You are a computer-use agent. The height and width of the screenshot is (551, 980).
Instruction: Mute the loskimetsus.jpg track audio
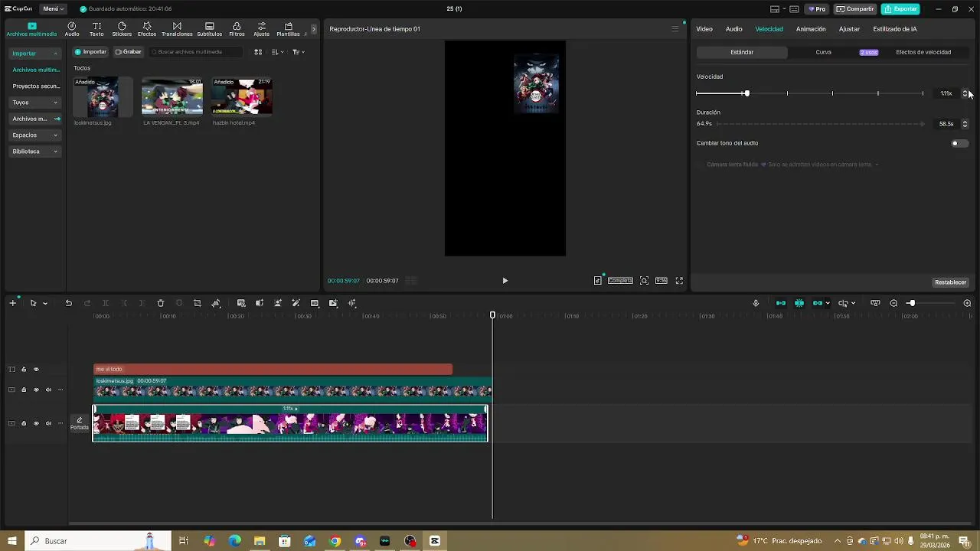(x=48, y=390)
